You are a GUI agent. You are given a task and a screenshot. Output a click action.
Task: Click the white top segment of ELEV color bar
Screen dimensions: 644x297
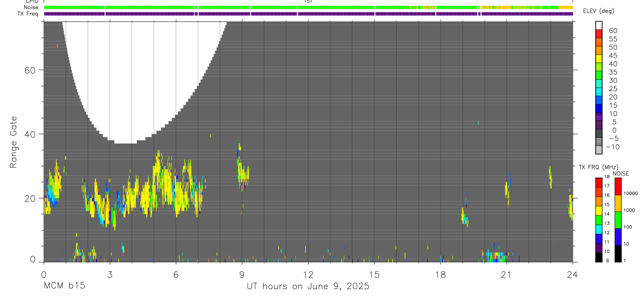[599, 26]
